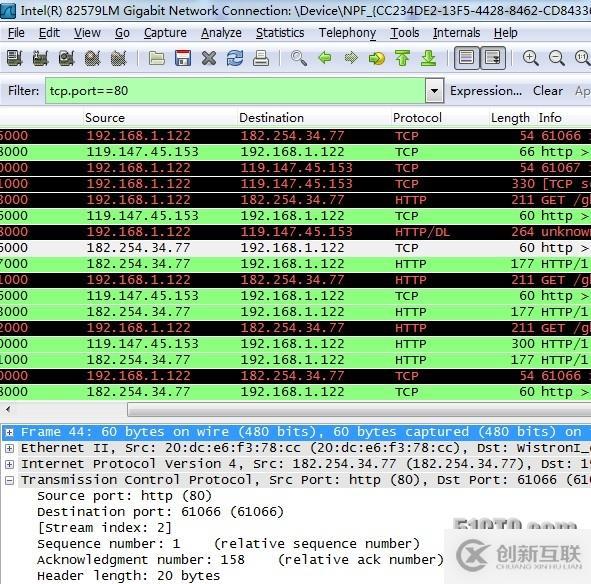
Task: Select Acknowledgment number: 158 line
Action: pyautogui.click(x=240, y=560)
